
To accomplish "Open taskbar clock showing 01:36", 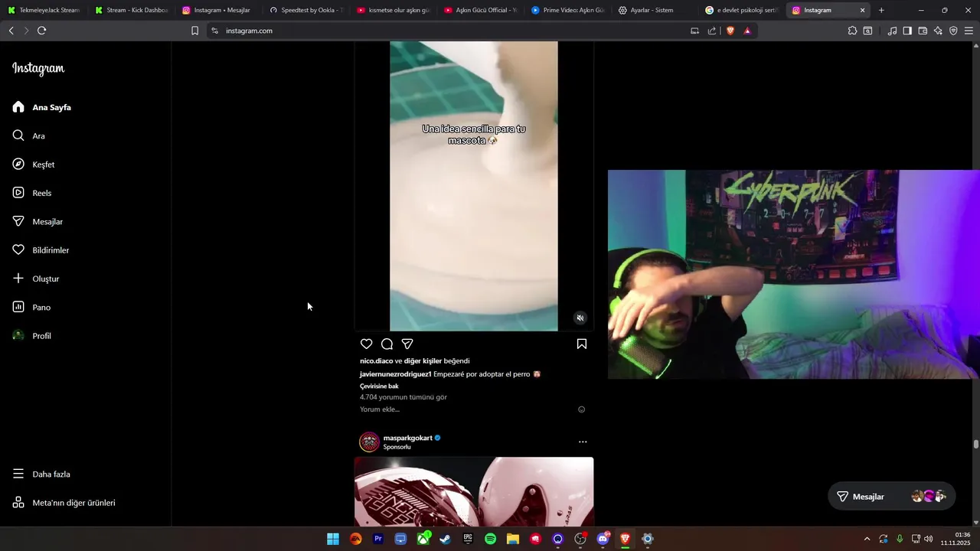I will point(957,539).
